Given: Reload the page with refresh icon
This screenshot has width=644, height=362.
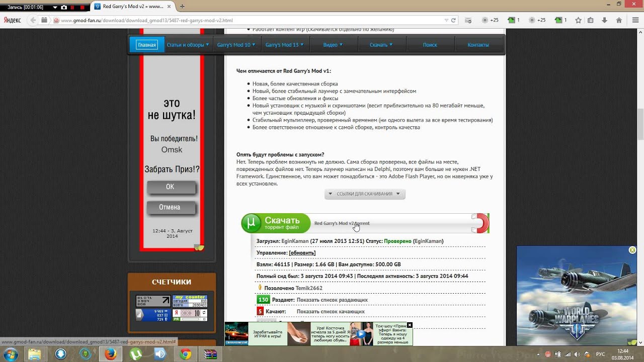Looking at the screenshot, I should pyautogui.click(x=453, y=21).
